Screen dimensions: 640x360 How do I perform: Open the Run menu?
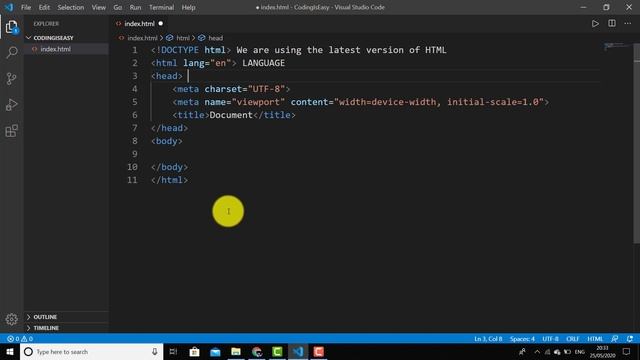135,7
